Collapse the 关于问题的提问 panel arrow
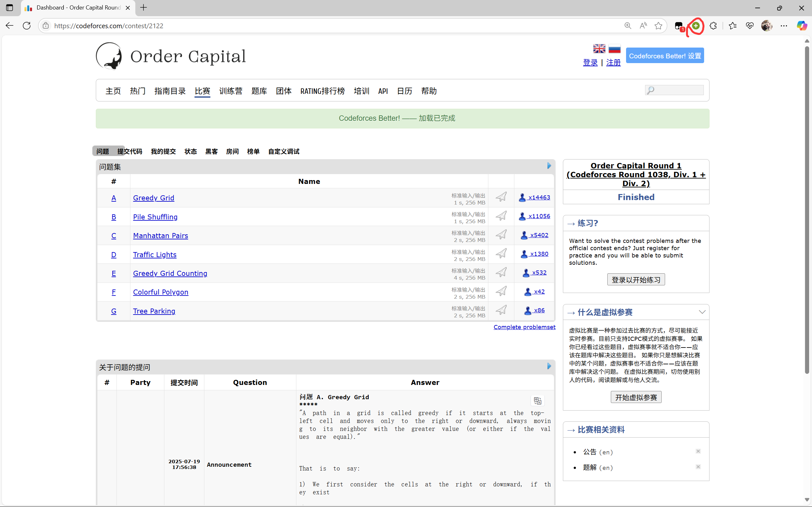Screen dimensions: 812x507 click(549, 366)
